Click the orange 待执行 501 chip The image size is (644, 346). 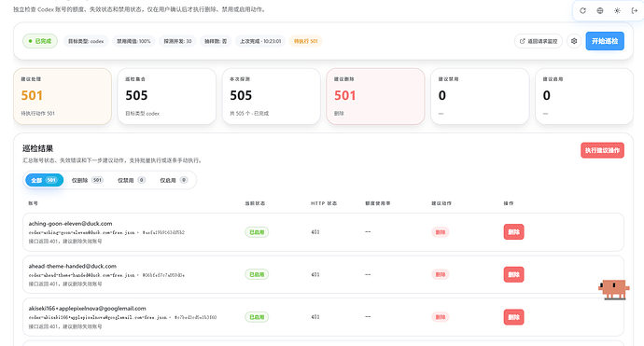point(305,41)
